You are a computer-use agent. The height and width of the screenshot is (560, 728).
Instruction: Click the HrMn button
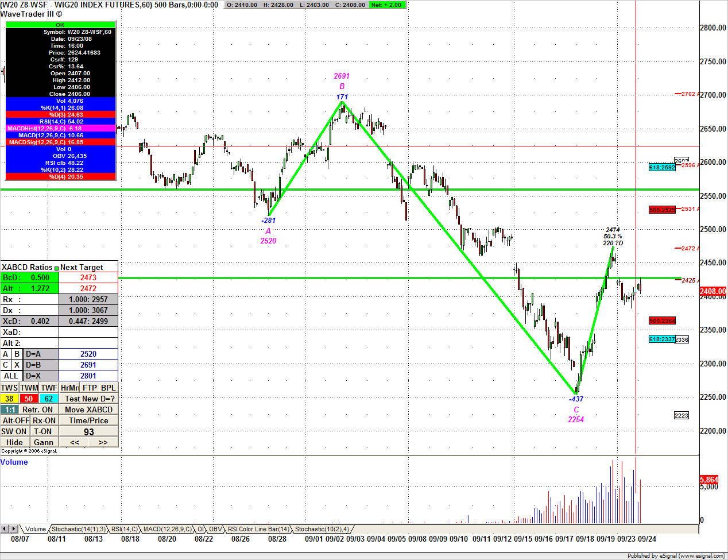click(x=69, y=388)
